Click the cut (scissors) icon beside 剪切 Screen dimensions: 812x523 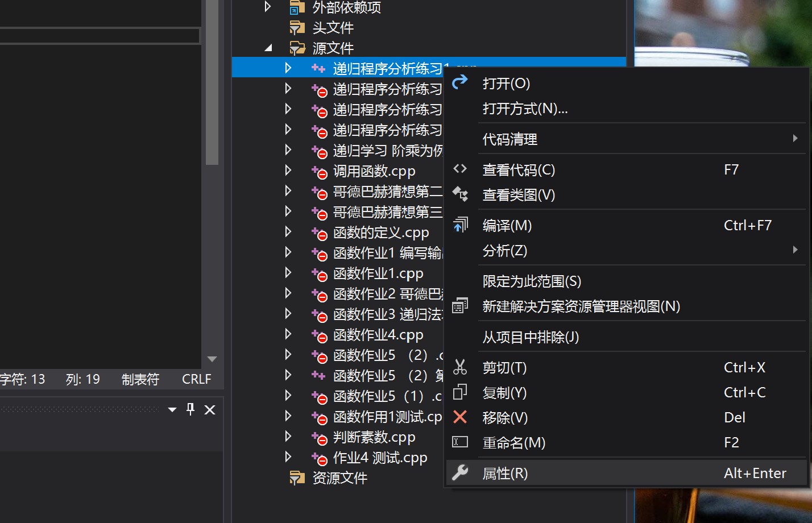click(x=460, y=368)
